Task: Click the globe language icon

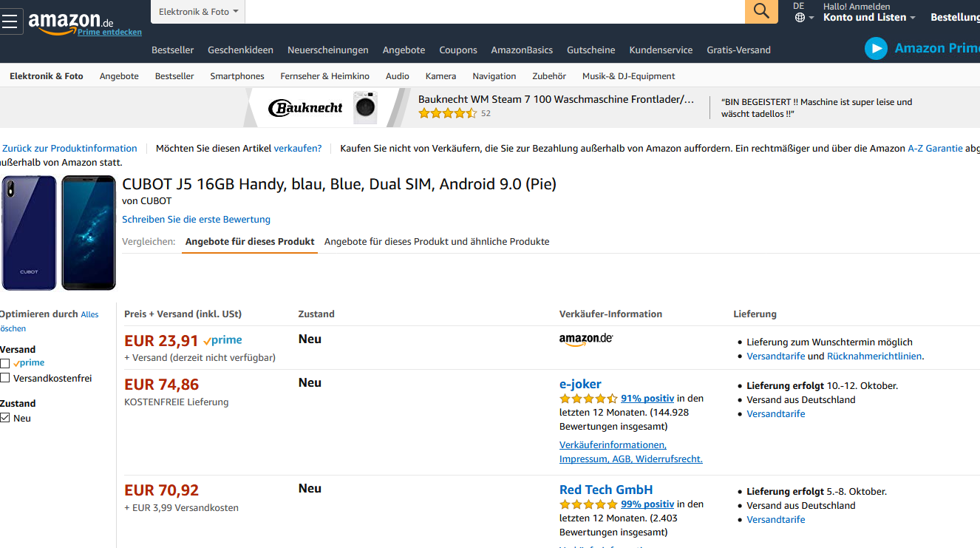Action: (800, 17)
